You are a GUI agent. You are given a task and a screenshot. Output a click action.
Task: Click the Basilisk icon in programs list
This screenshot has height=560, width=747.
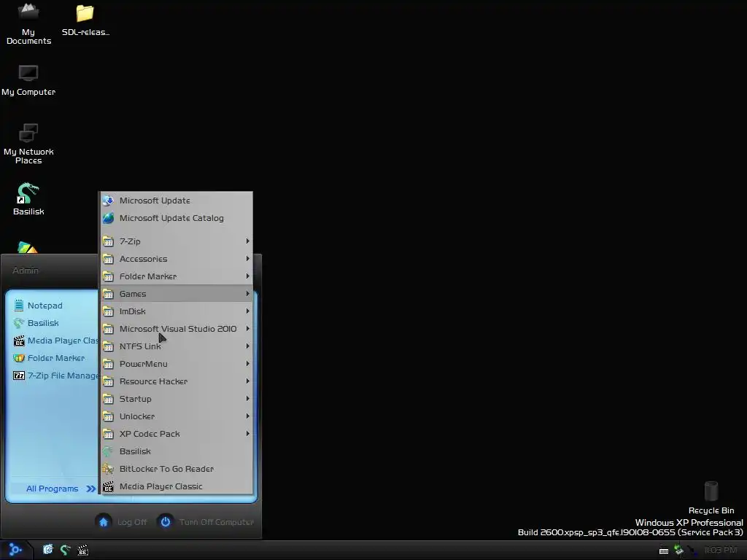click(108, 451)
